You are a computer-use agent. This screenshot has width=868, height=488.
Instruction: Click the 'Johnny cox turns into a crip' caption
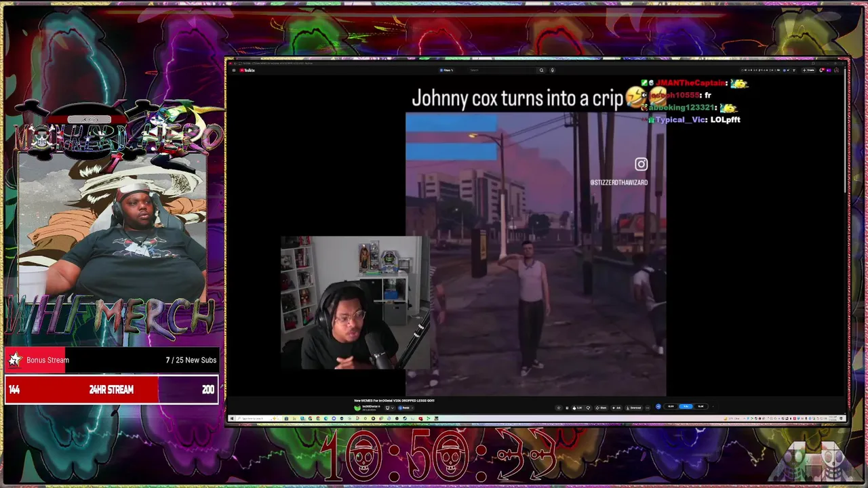pyautogui.click(x=517, y=98)
